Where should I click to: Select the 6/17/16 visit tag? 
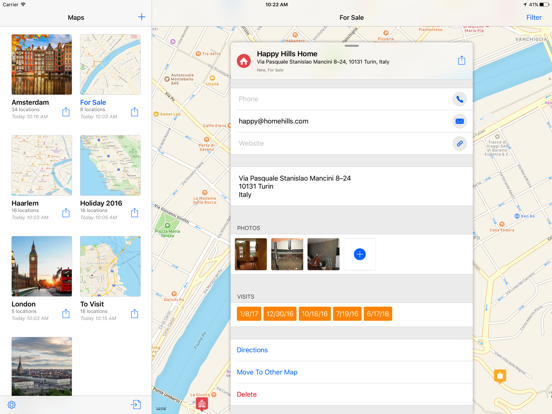(x=378, y=314)
